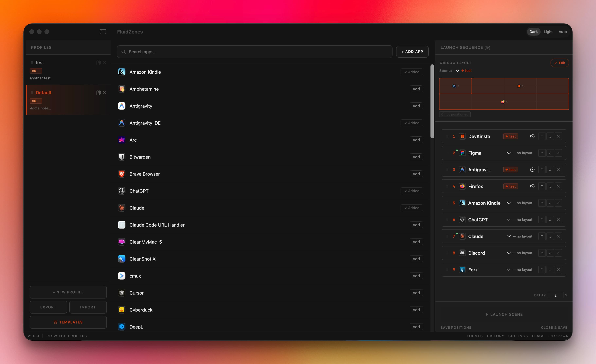Viewport: 596px width, 364px height.
Task: Remove Figma from launch sequence
Action: click(x=558, y=153)
